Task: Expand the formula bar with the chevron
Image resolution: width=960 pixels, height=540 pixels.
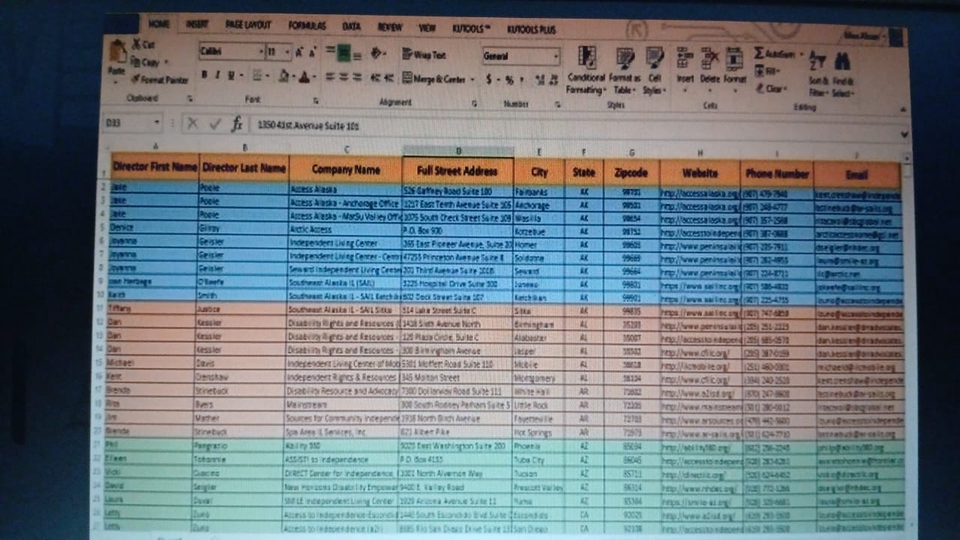Action: (904, 134)
